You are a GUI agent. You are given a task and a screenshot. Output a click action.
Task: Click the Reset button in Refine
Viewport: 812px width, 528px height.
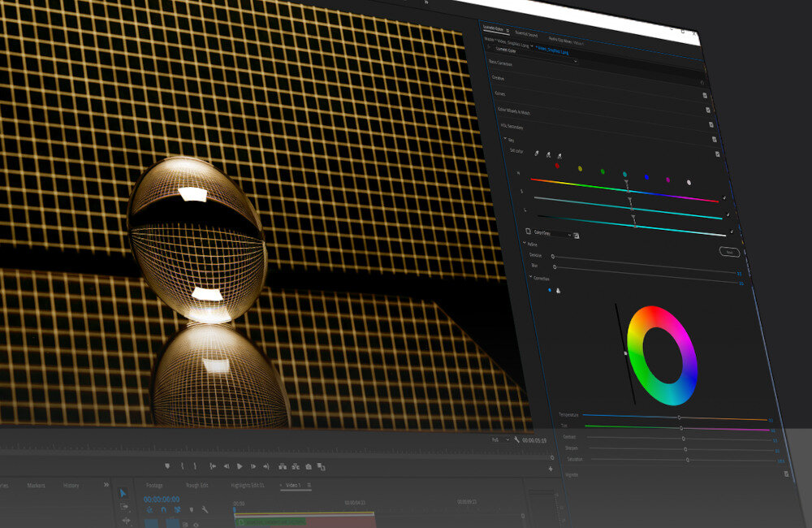(x=729, y=252)
